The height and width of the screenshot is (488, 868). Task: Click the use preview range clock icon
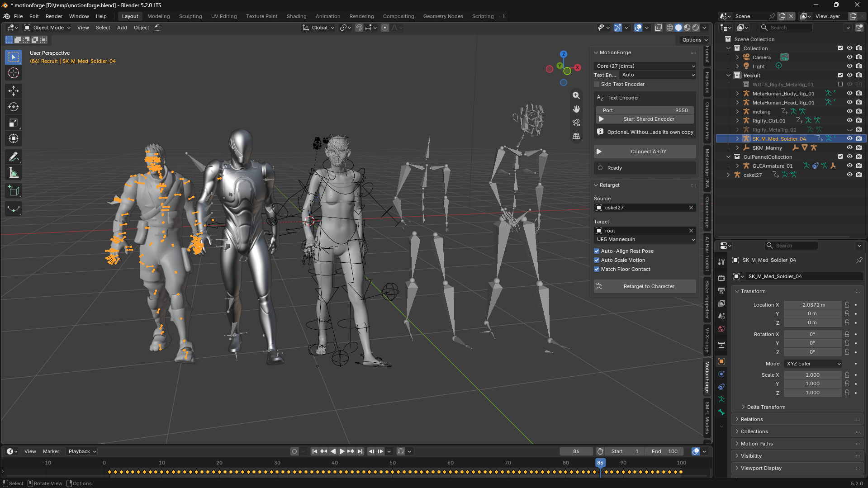click(600, 451)
